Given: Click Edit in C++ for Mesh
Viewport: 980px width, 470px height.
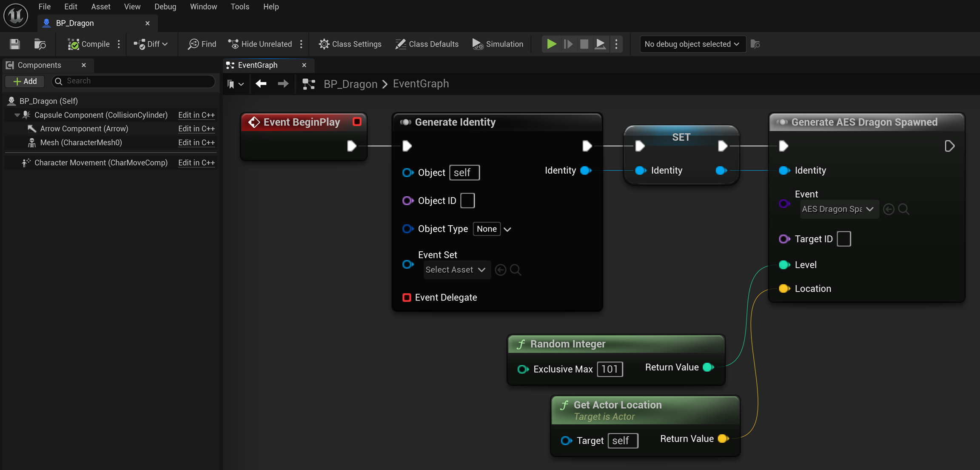Looking at the screenshot, I should tap(196, 143).
